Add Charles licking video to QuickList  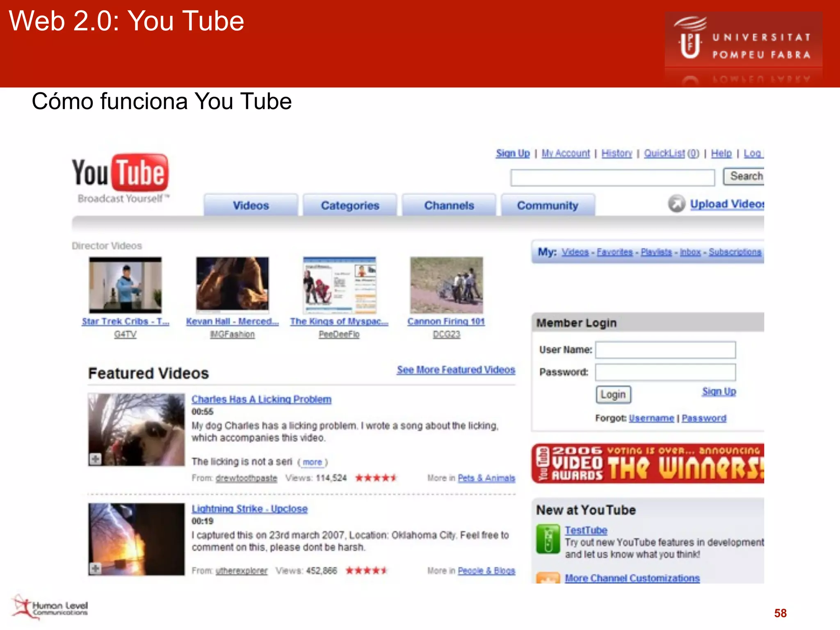coord(96,459)
